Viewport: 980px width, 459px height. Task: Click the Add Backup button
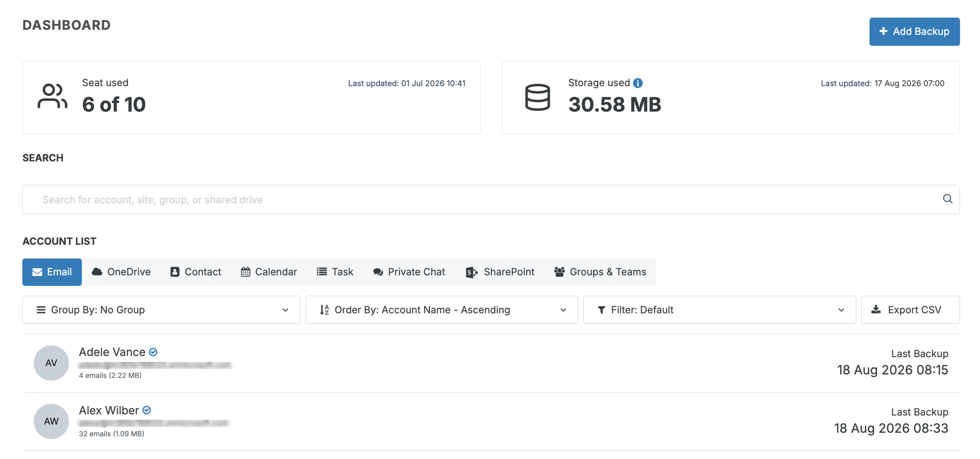tap(914, 32)
